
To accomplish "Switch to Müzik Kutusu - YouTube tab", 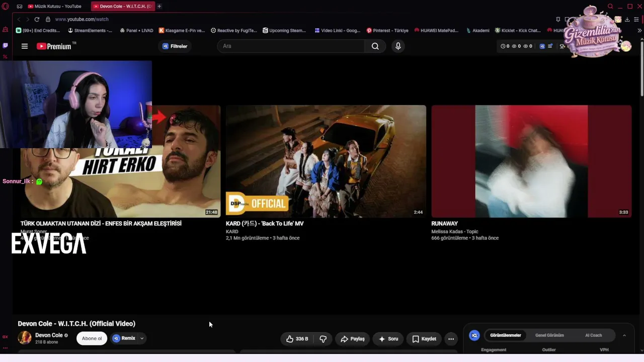I will tap(58, 6).
